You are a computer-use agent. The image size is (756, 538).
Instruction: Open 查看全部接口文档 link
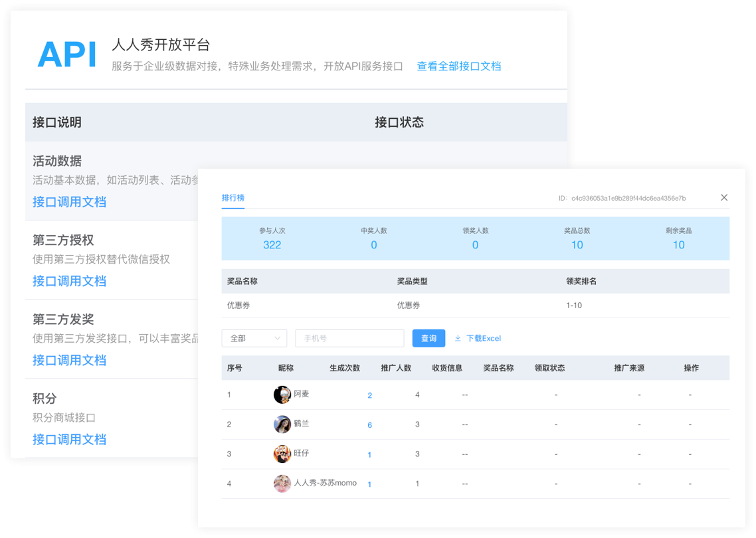click(x=458, y=66)
